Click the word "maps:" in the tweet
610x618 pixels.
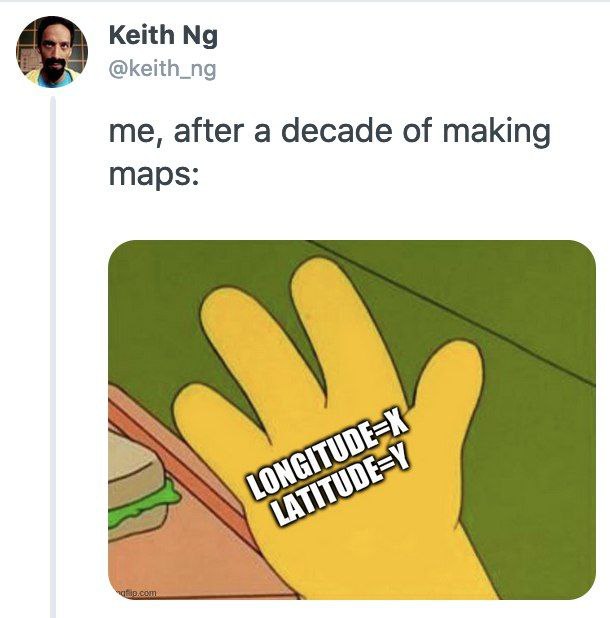(154, 175)
